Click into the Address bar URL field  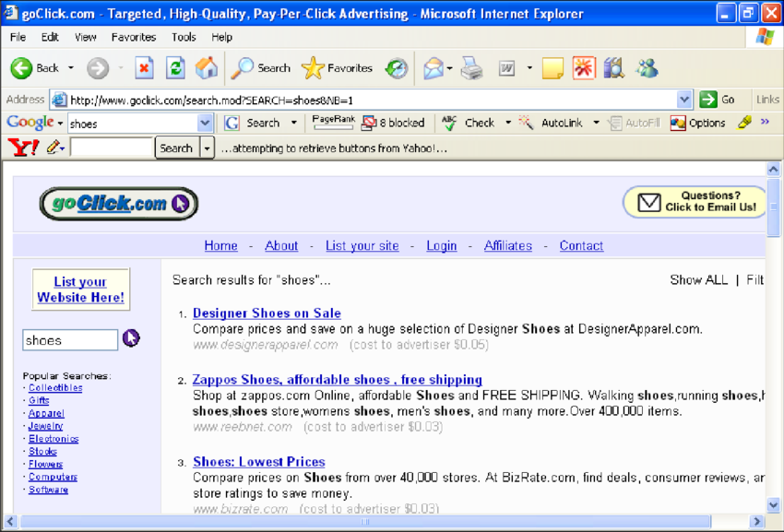coord(370,100)
